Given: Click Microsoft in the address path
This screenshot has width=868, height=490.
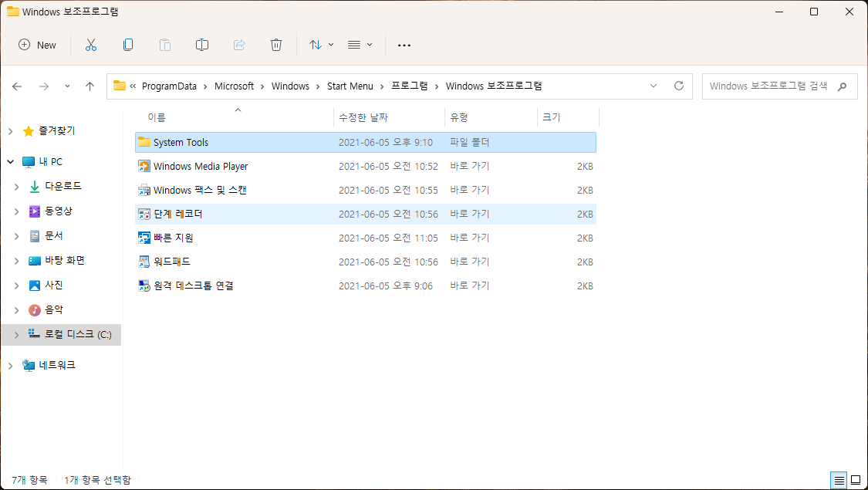Looking at the screenshot, I should coord(234,86).
